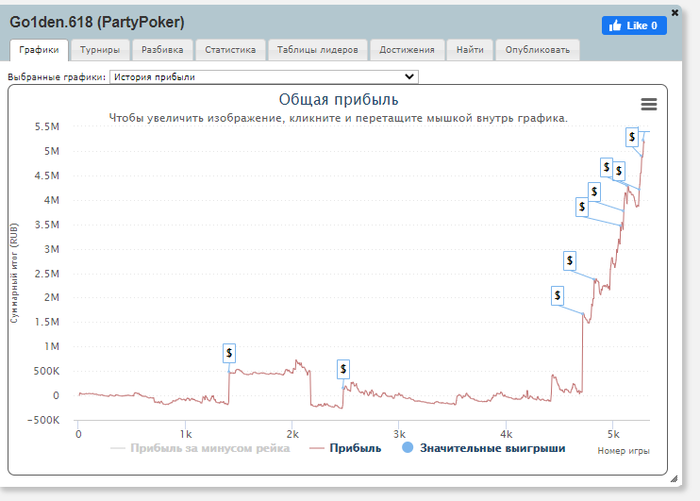Click the Общая прибыль chart title
The width and height of the screenshot is (700, 501).
pos(338,100)
